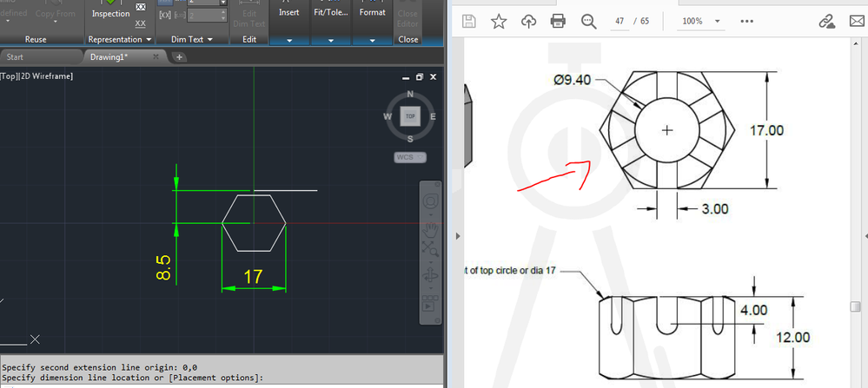Image resolution: width=868 pixels, height=388 pixels.
Task: Add a new drawing tab with plus
Action: 179,57
